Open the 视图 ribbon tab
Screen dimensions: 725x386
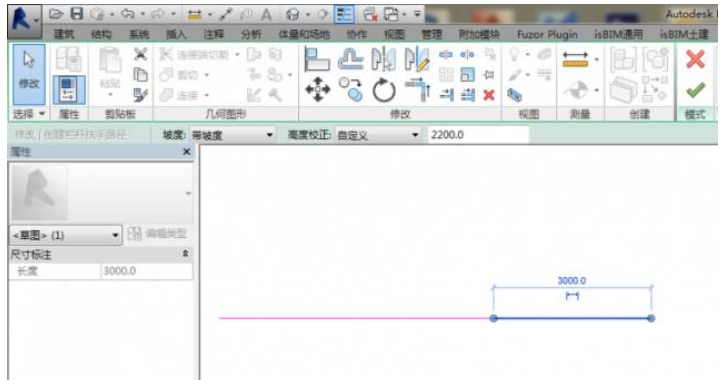click(394, 34)
